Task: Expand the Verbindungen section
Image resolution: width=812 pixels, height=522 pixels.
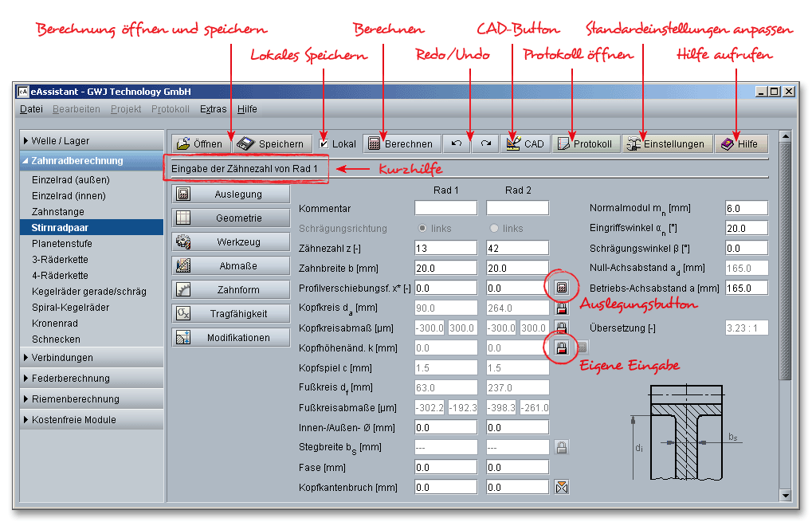Action: (88, 358)
